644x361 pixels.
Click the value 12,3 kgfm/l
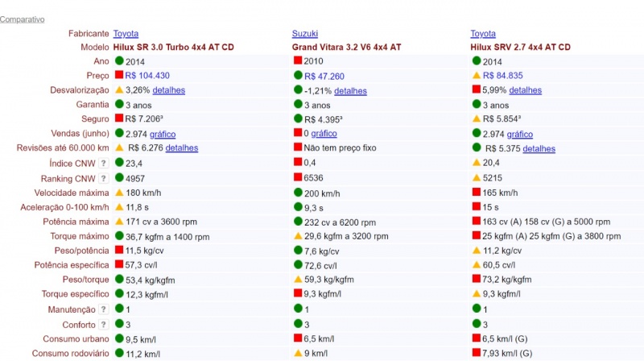(147, 294)
